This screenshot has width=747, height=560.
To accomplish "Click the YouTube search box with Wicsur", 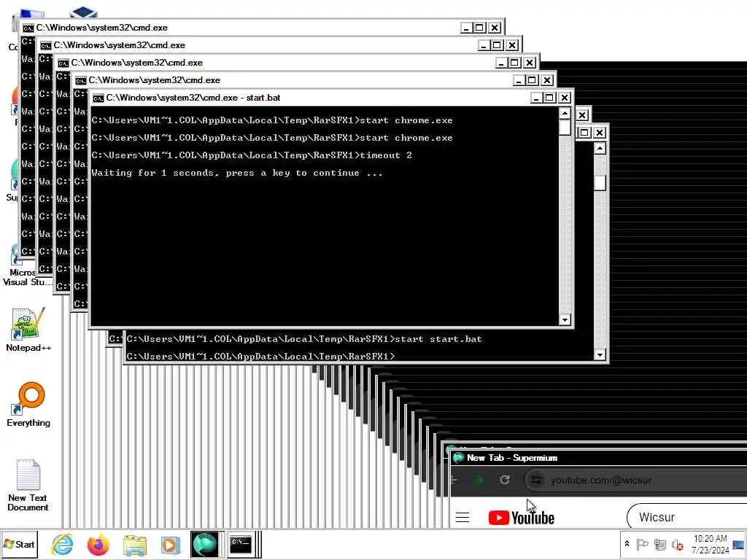I will click(687, 517).
